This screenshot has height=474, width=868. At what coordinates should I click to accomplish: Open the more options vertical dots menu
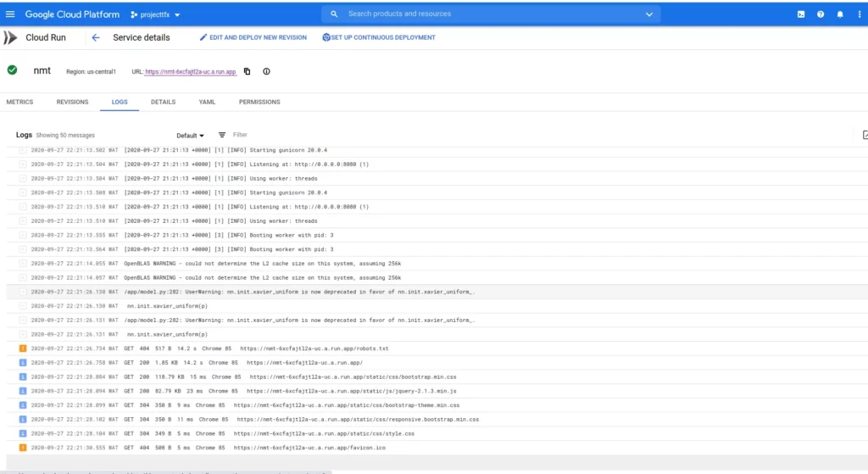tap(860, 14)
